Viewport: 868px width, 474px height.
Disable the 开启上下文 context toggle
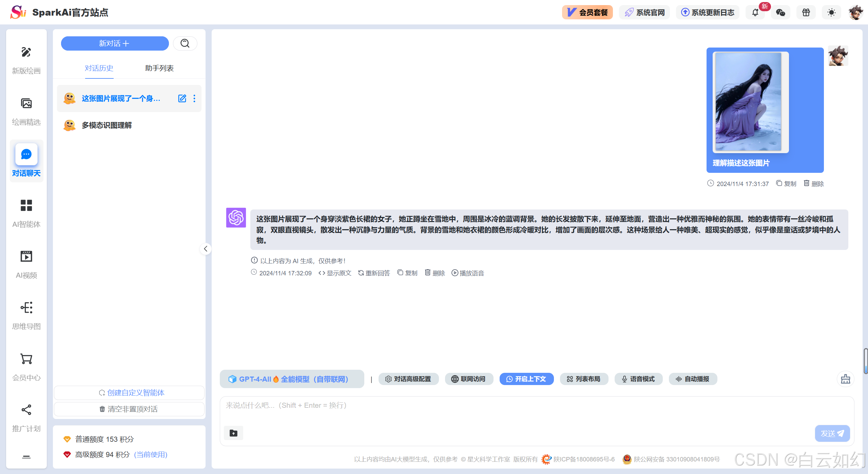[526, 379]
